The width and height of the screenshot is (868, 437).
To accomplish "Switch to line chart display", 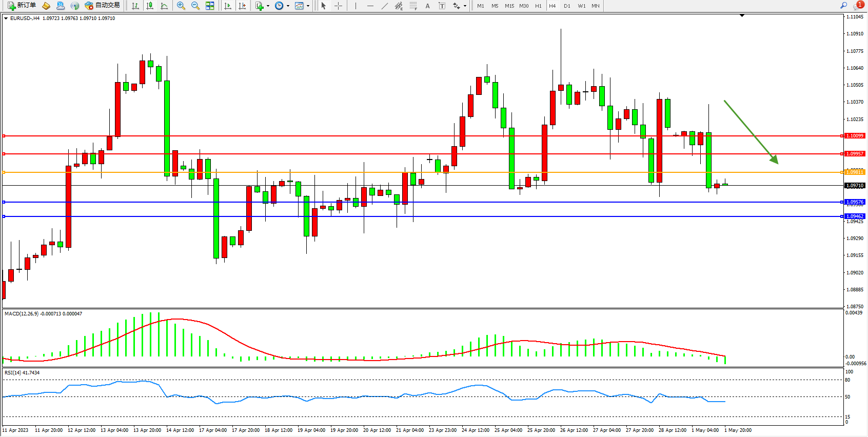I will (x=164, y=6).
